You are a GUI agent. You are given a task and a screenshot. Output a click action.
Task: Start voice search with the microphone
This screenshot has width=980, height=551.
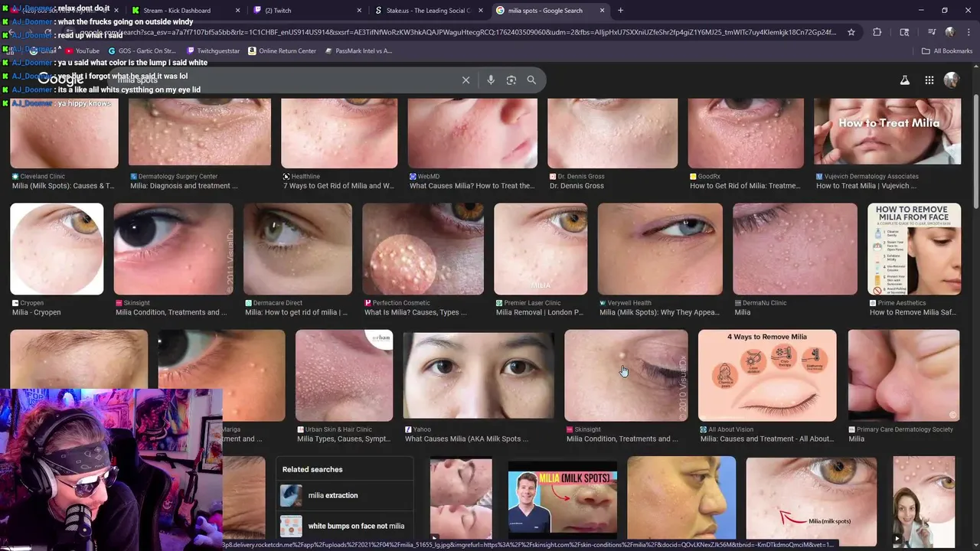491,80
